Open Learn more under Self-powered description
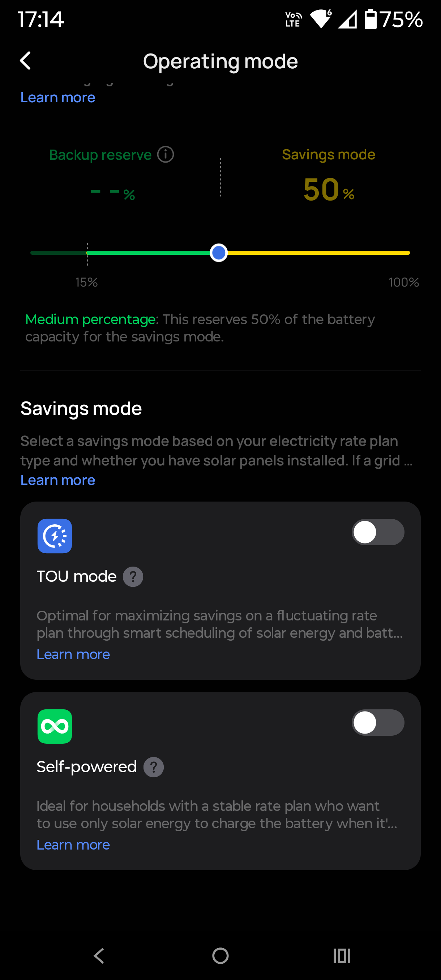 pyautogui.click(x=73, y=844)
